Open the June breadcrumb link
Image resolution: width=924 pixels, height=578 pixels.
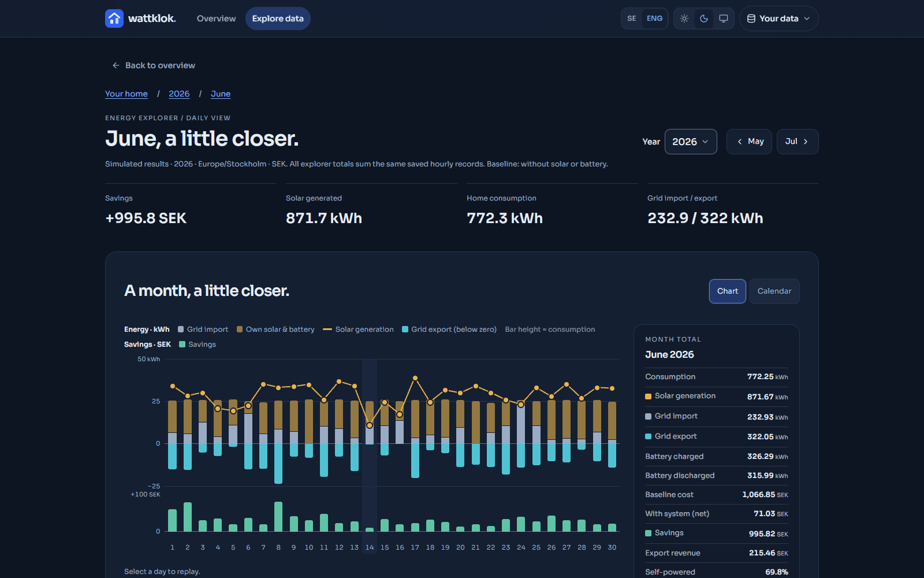[221, 94]
